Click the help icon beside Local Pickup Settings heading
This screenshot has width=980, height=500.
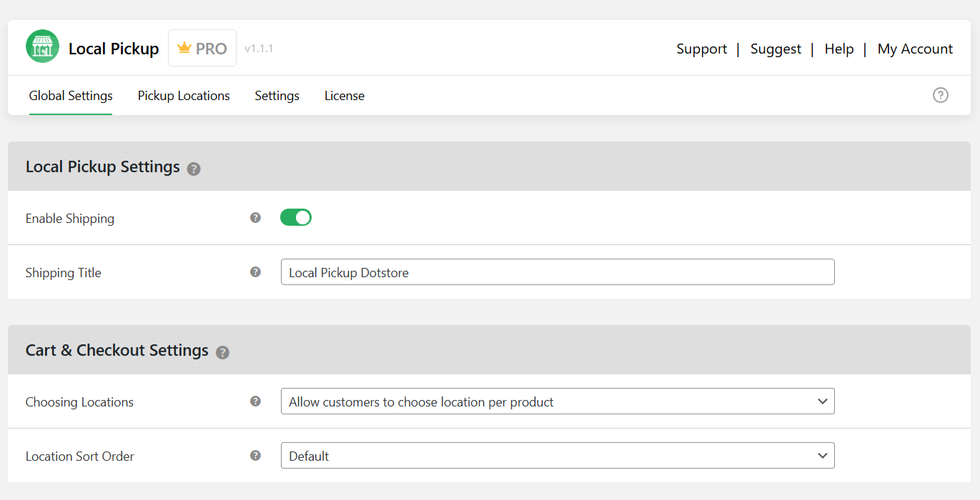point(193,169)
